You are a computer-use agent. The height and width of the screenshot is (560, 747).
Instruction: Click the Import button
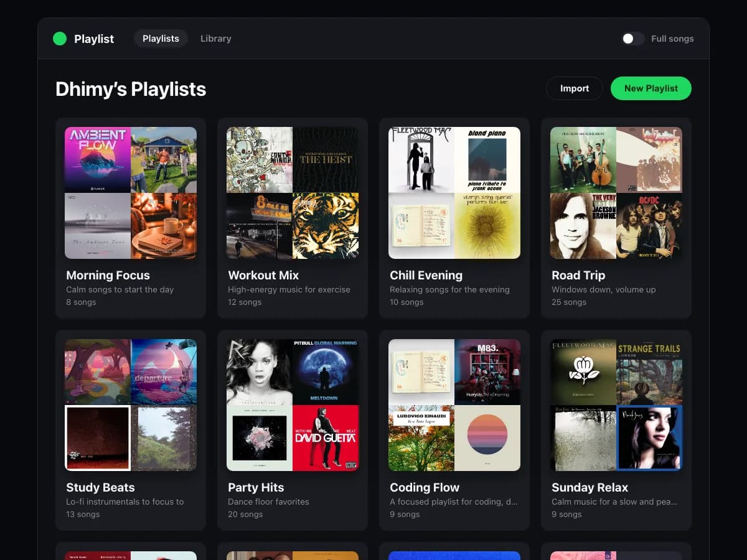point(575,88)
